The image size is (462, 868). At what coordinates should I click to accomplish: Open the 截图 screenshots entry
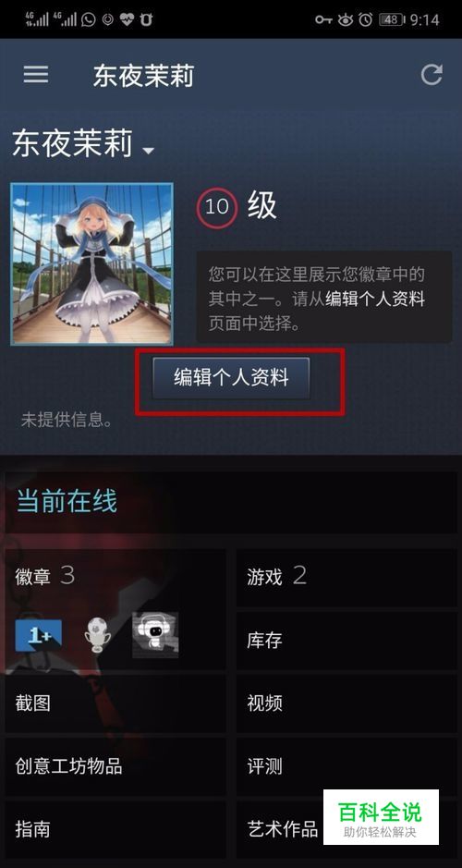coord(115,703)
